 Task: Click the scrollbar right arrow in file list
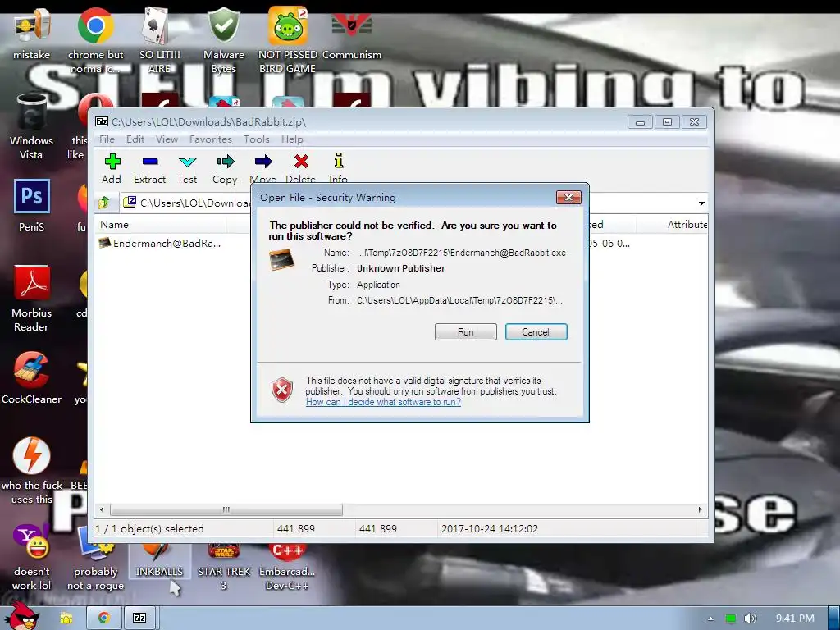(x=701, y=509)
